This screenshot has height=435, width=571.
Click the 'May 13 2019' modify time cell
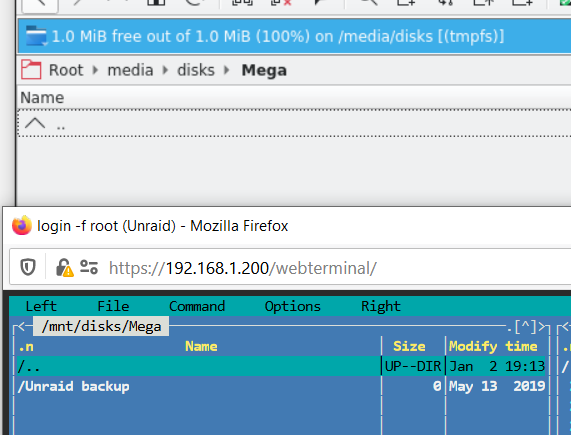[x=497, y=386]
